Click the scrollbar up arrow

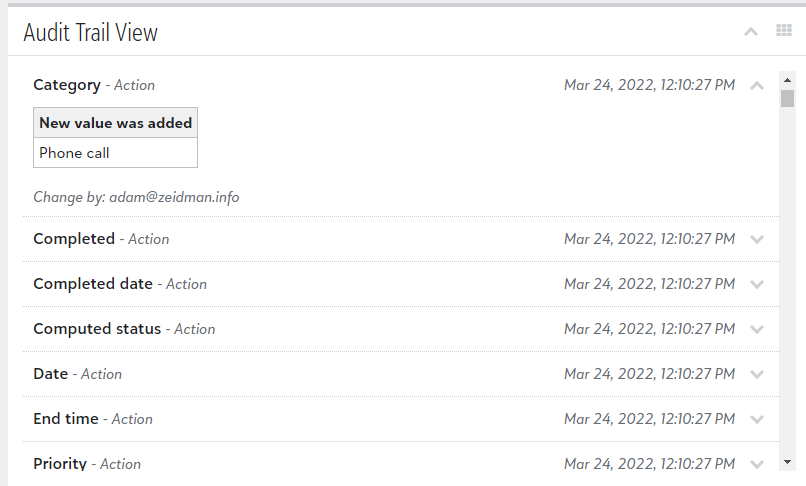pos(787,80)
